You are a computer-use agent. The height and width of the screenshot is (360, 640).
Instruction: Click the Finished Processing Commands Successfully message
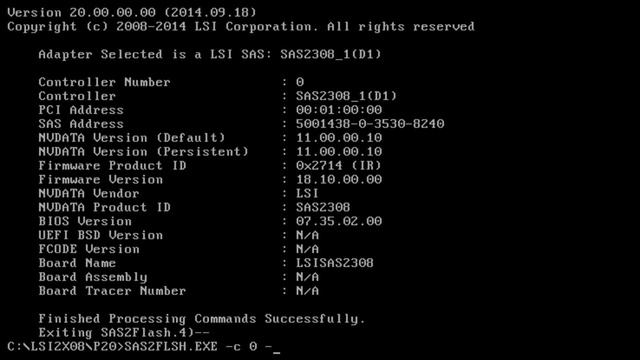tap(202, 319)
